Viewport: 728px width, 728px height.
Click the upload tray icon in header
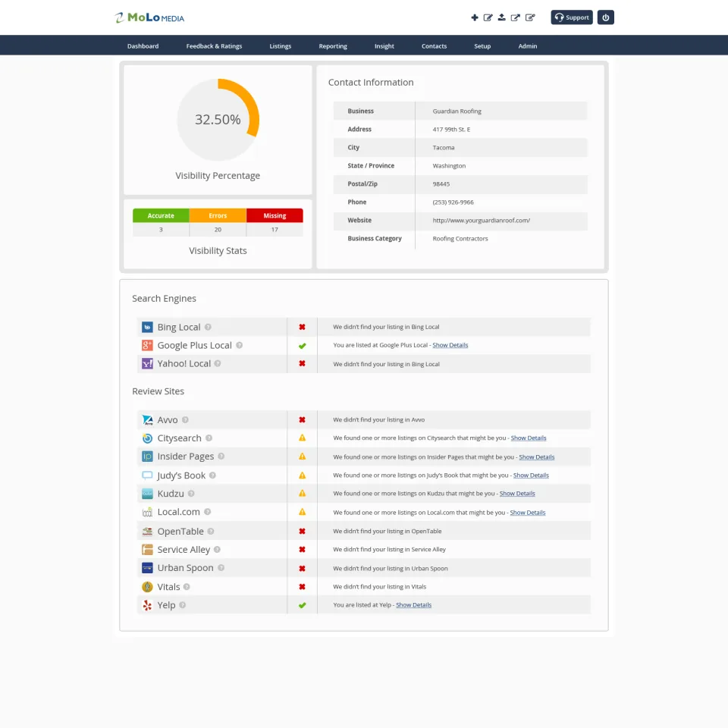pyautogui.click(x=501, y=17)
